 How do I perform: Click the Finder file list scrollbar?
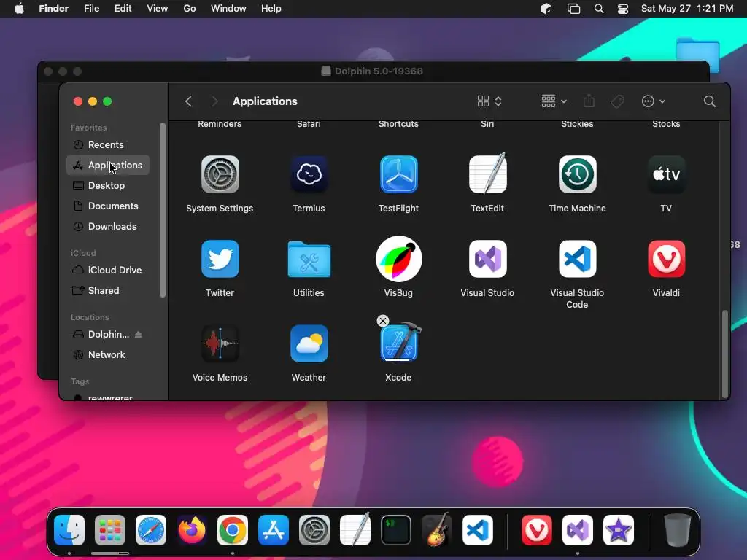pyautogui.click(x=724, y=354)
